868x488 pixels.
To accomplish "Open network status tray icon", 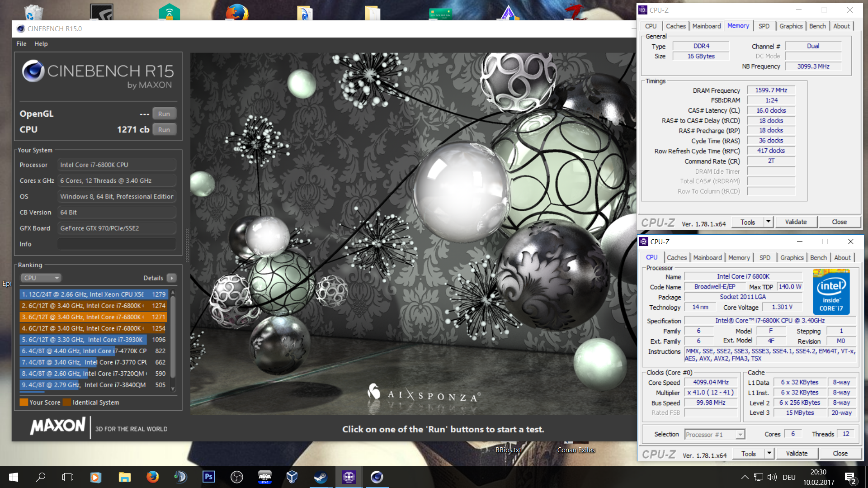I will click(x=759, y=477).
